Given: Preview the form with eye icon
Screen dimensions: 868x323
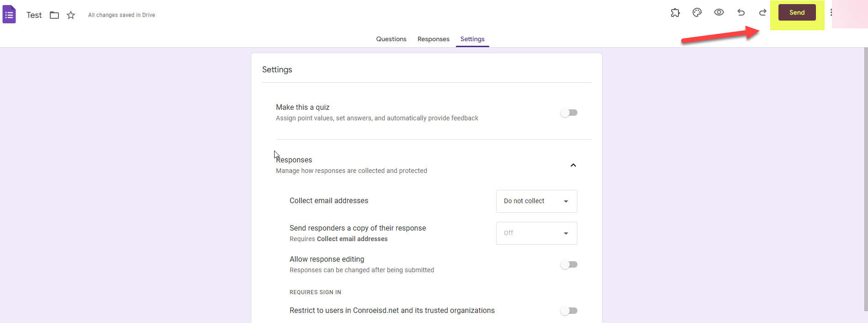Looking at the screenshot, I should coord(719,13).
